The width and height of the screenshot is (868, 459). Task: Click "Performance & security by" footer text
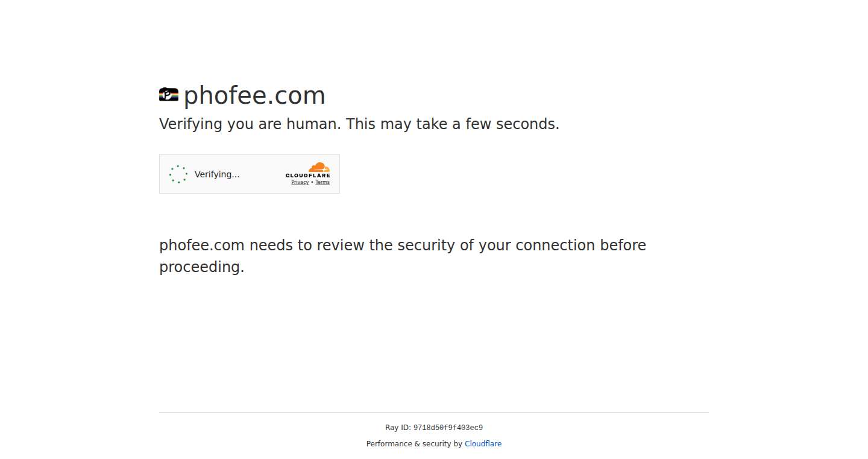414,444
